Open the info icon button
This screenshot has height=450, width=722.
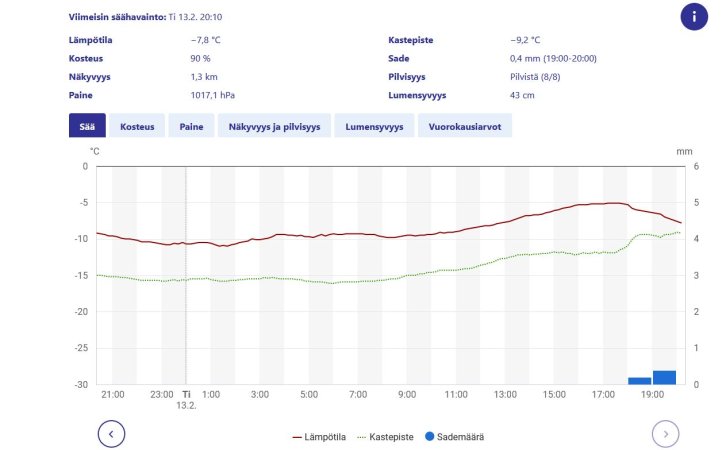pos(694,17)
